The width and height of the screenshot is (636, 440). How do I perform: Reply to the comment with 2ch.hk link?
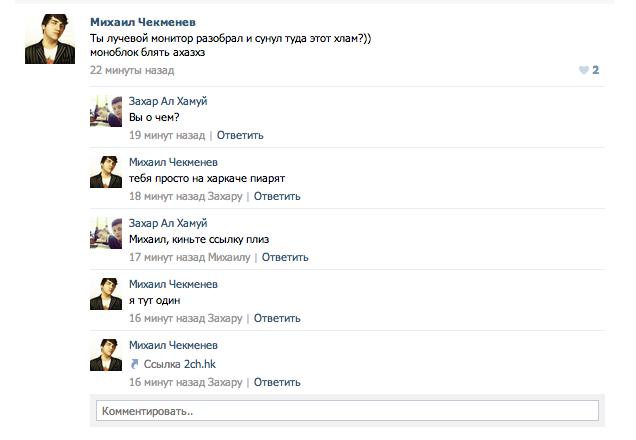pos(277,382)
